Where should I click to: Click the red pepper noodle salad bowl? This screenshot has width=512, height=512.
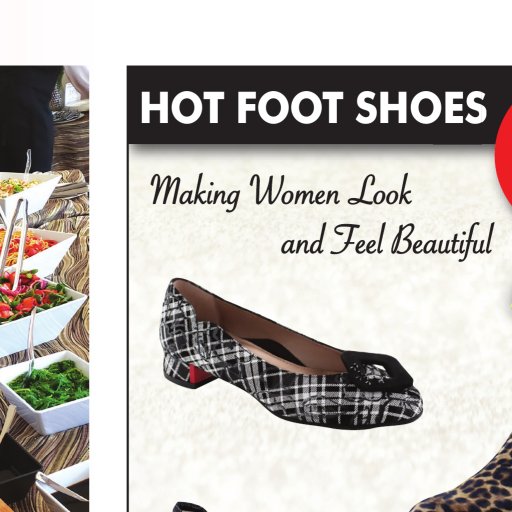tap(37, 249)
